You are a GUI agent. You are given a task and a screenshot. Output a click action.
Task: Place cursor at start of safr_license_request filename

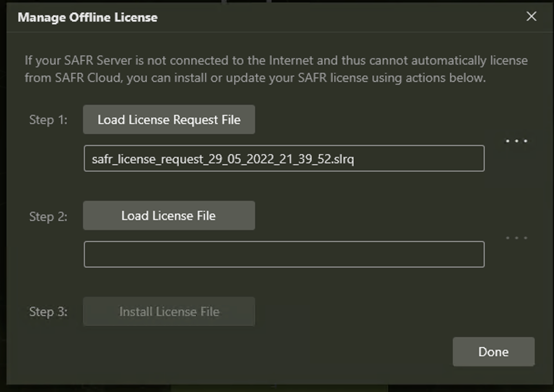pos(93,159)
